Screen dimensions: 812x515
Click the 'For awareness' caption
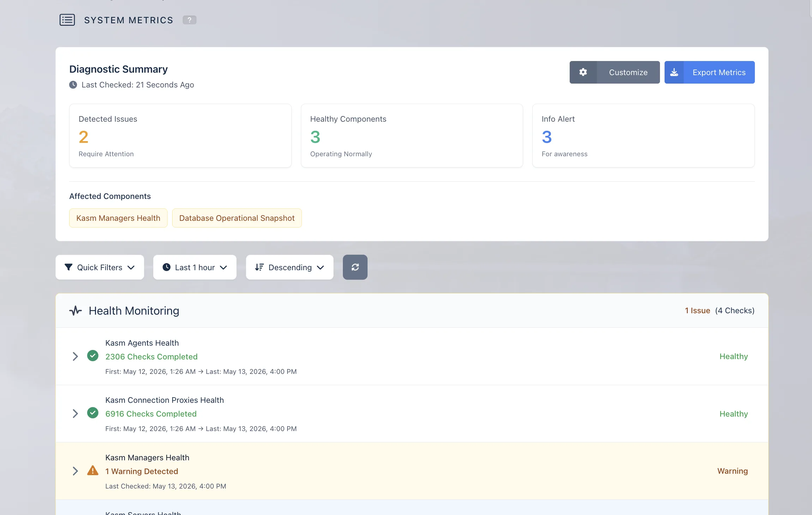(565, 154)
